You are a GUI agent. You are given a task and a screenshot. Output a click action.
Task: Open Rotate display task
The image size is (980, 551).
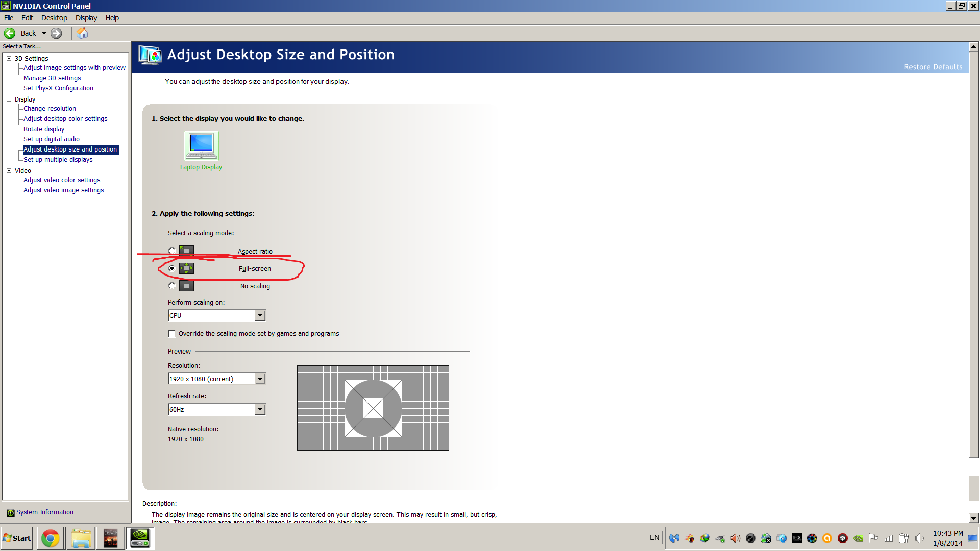pyautogui.click(x=44, y=129)
